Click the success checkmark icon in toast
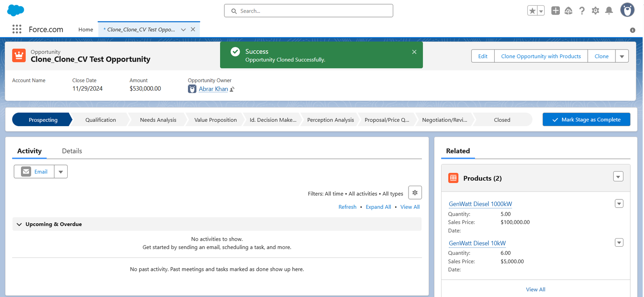This screenshot has width=644, height=297. coord(235,52)
